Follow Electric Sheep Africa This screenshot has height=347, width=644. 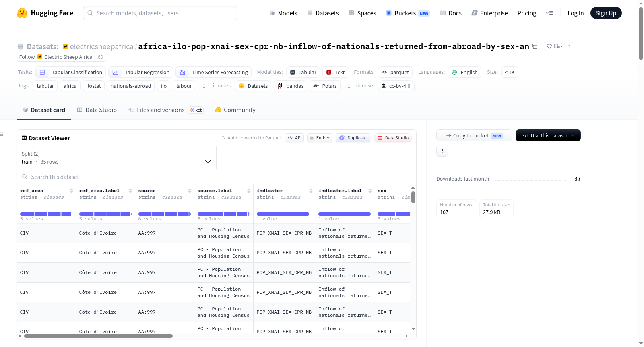click(x=27, y=57)
